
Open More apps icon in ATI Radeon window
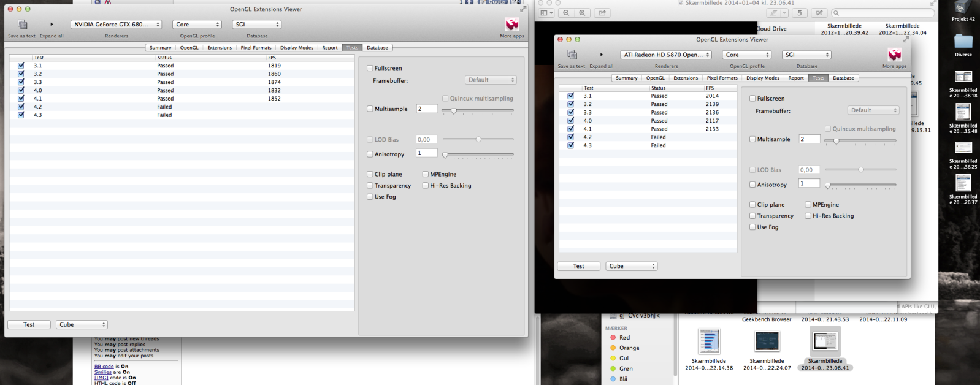pyautogui.click(x=895, y=55)
